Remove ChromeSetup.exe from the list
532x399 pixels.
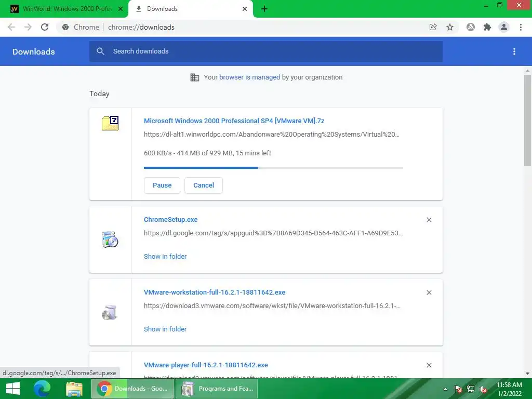click(429, 220)
